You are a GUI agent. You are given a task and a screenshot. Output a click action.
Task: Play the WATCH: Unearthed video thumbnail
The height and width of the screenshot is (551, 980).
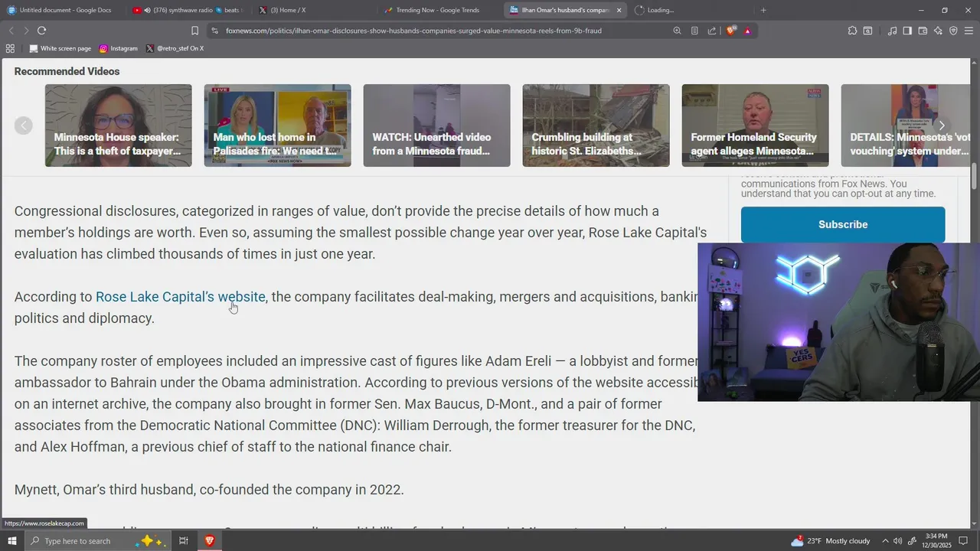[437, 126]
